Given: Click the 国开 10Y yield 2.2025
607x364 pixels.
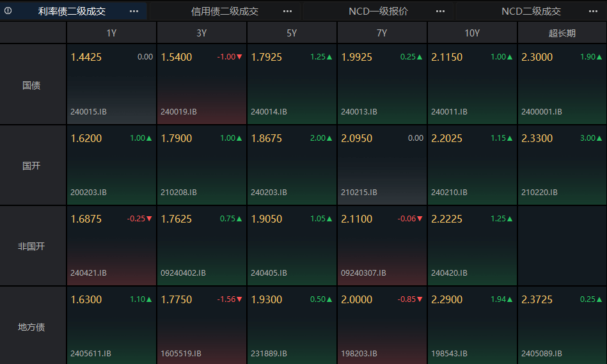Looking at the screenshot, I should coord(446,138).
